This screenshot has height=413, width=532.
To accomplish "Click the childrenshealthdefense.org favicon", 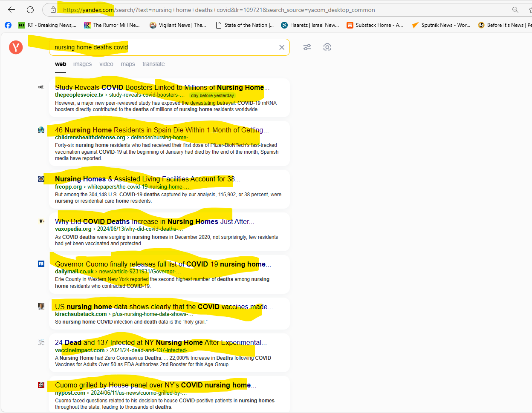I will [41, 130].
